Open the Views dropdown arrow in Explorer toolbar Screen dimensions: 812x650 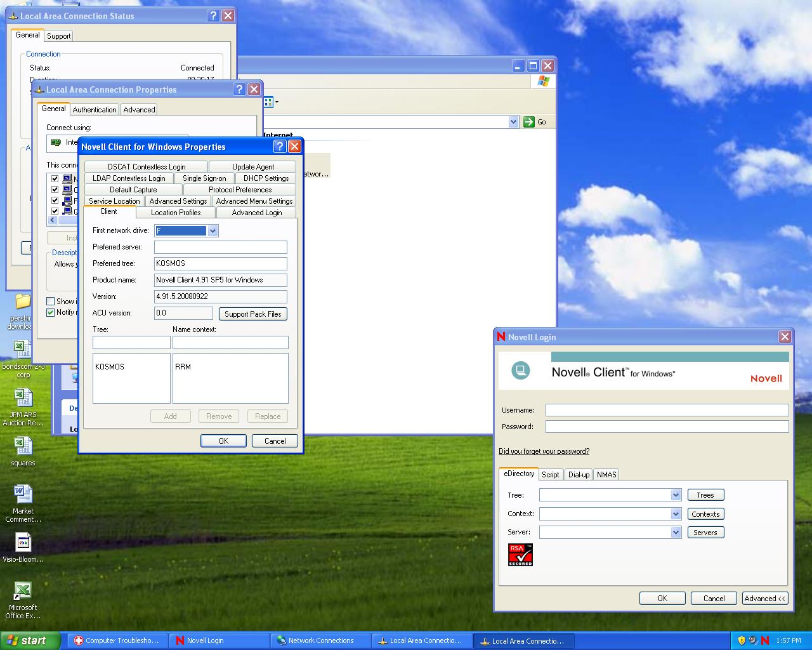(x=277, y=102)
